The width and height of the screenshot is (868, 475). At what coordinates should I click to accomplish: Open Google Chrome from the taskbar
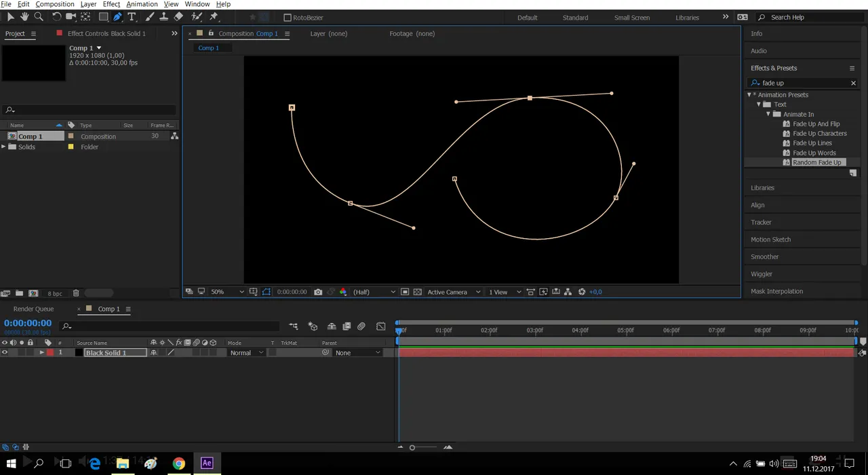click(178, 463)
